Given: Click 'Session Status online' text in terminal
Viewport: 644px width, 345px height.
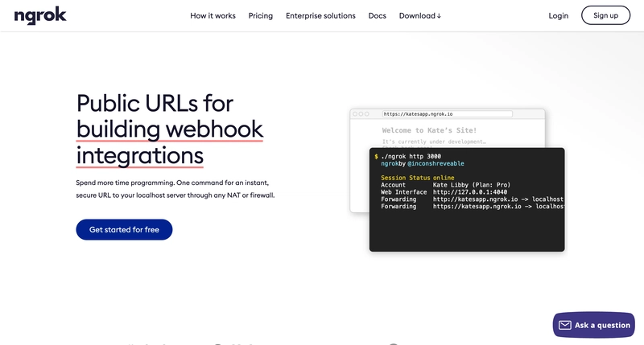Looking at the screenshot, I should point(417,178).
